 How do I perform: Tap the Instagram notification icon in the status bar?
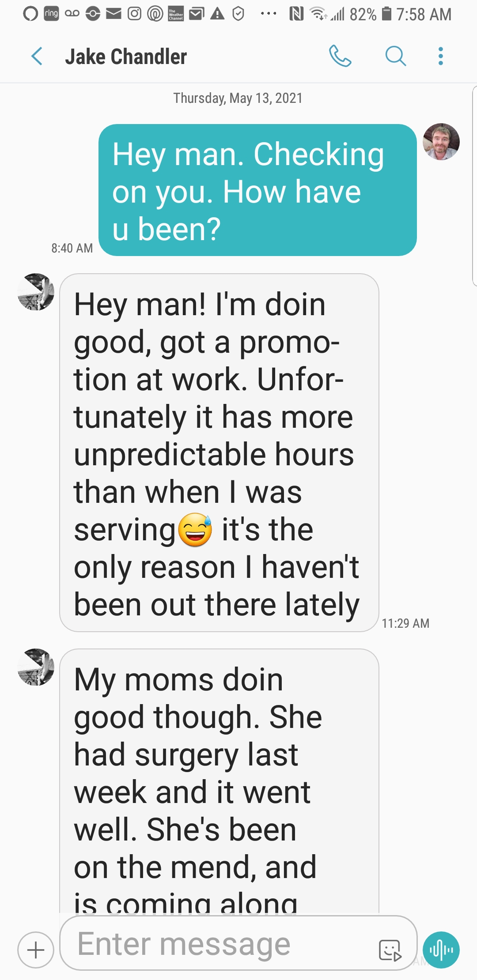click(x=134, y=14)
